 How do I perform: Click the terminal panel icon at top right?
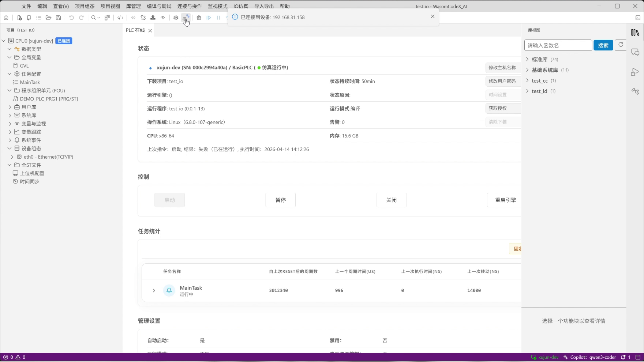point(638,18)
